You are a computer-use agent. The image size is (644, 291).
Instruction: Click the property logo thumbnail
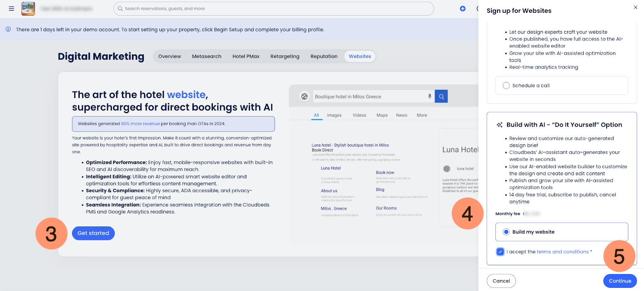click(28, 8)
